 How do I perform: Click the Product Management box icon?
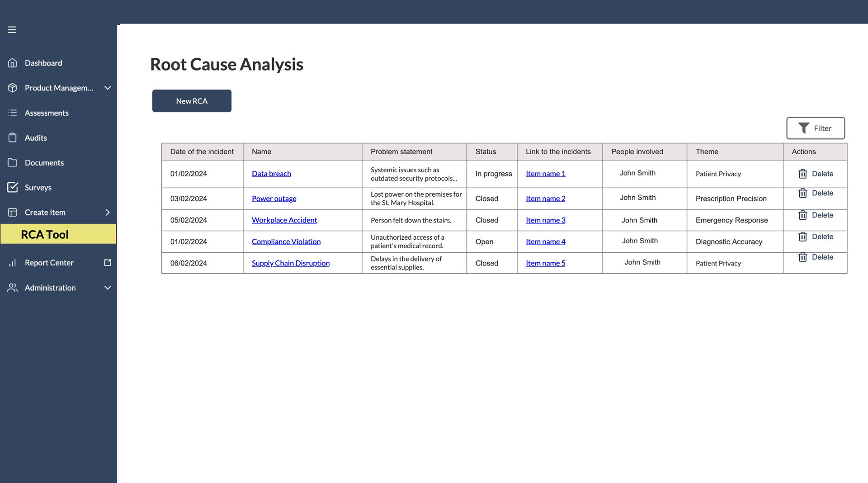click(x=13, y=88)
